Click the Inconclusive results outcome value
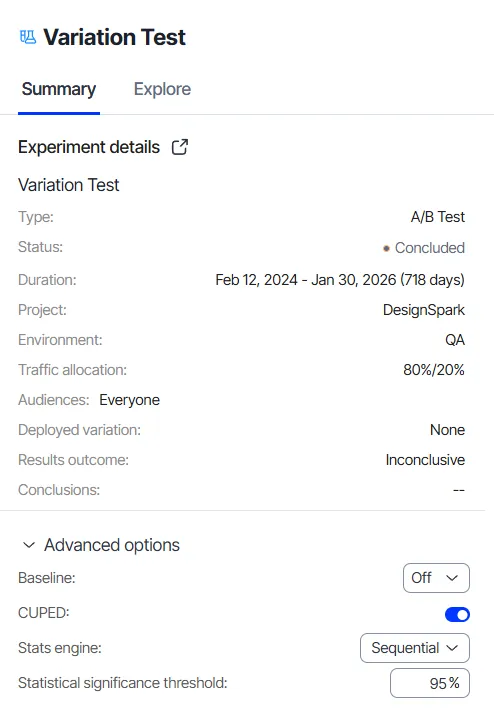The width and height of the screenshot is (494, 709). coord(425,460)
